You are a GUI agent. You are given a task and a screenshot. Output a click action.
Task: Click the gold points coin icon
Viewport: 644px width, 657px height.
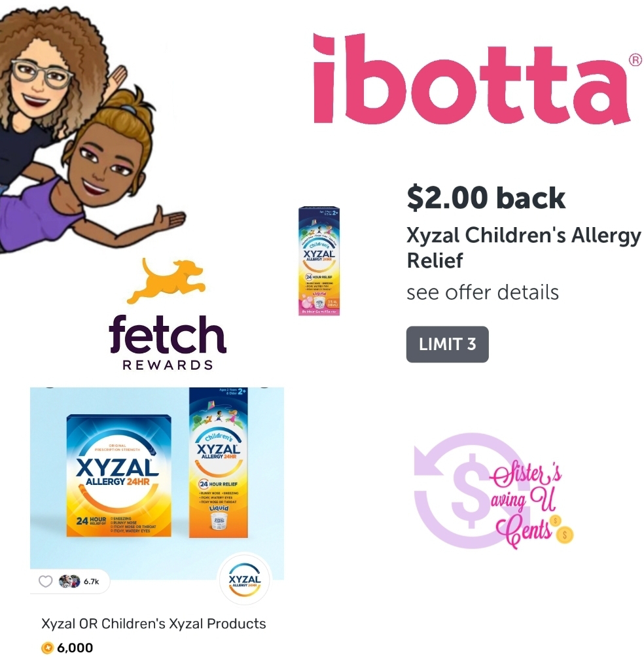(x=48, y=648)
